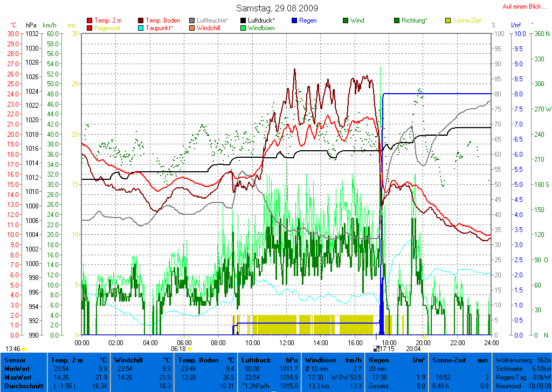Click the orange Windchill legend square

(192, 27)
